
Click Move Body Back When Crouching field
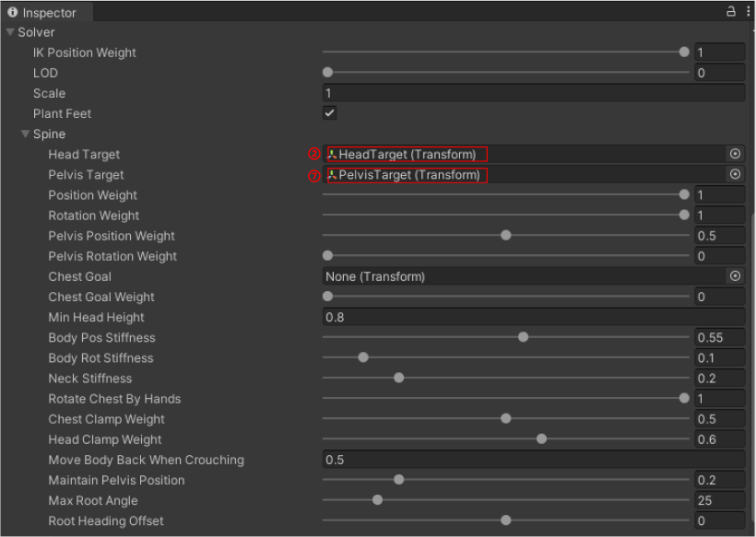534,460
